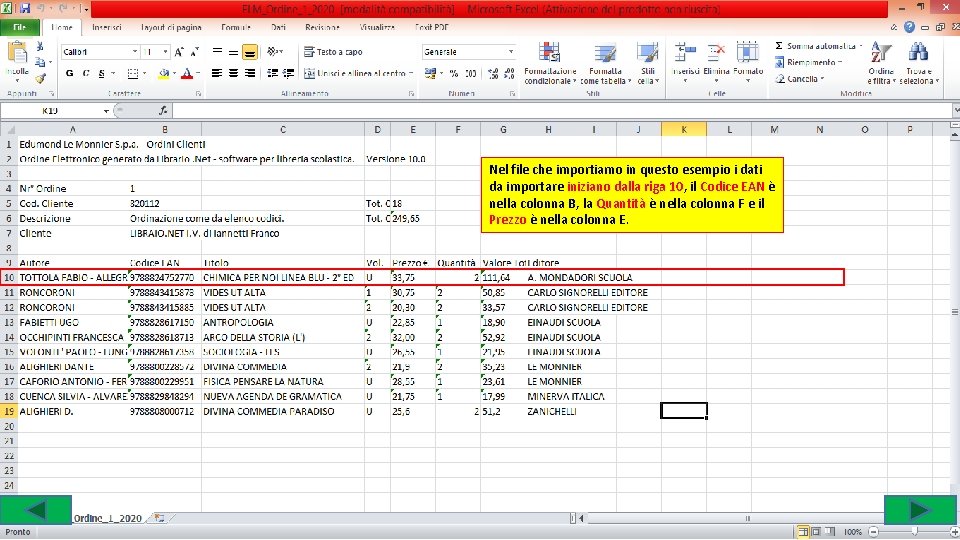
Task: Open the Riempimento fill dropdown
Action: pos(809,62)
